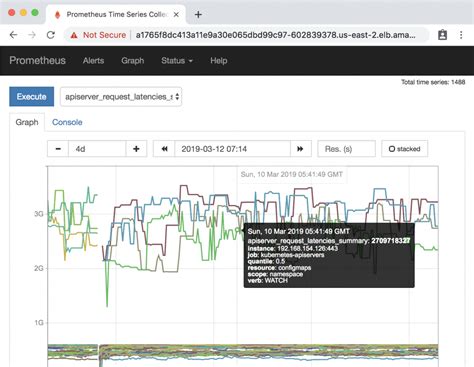
Task: Reload the page with refresh icon
Action: [51, 35]
